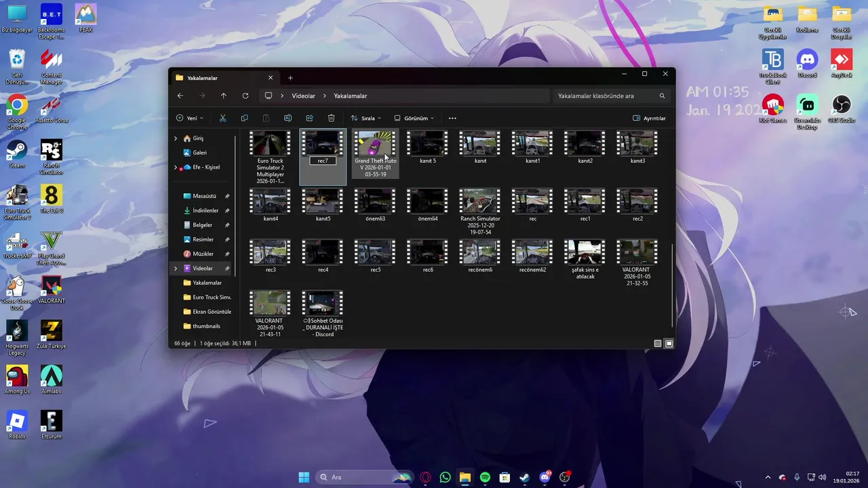Open See more (three dots) menu in toolbar
The height and width of the screenshot is (488, 868).
pos(452,118)
